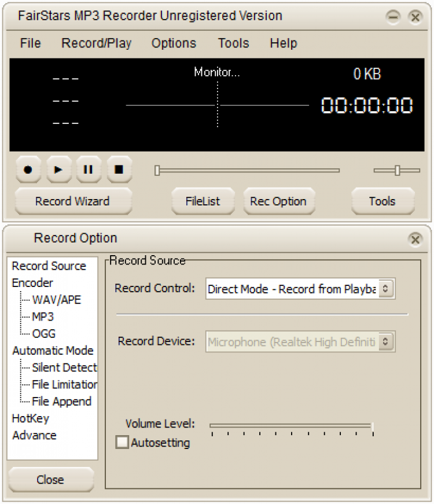Click the Rec Option button
Screen dimensions: 434x504
click(279, 201)
